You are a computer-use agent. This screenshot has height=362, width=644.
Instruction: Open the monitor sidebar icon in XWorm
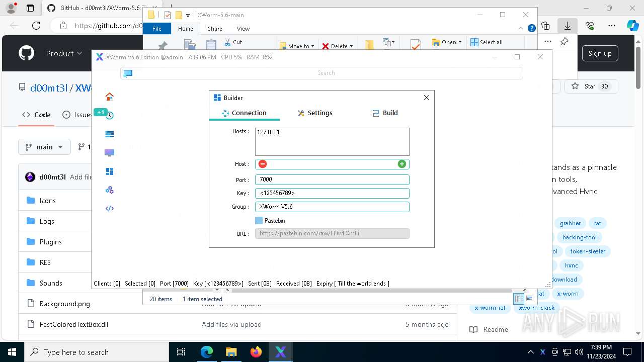[x=109, y=153]
